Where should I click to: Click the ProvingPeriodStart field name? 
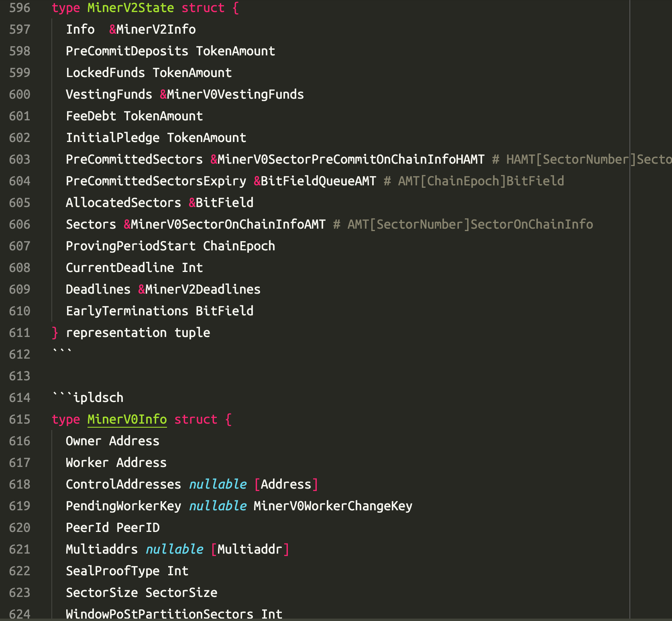131,246
